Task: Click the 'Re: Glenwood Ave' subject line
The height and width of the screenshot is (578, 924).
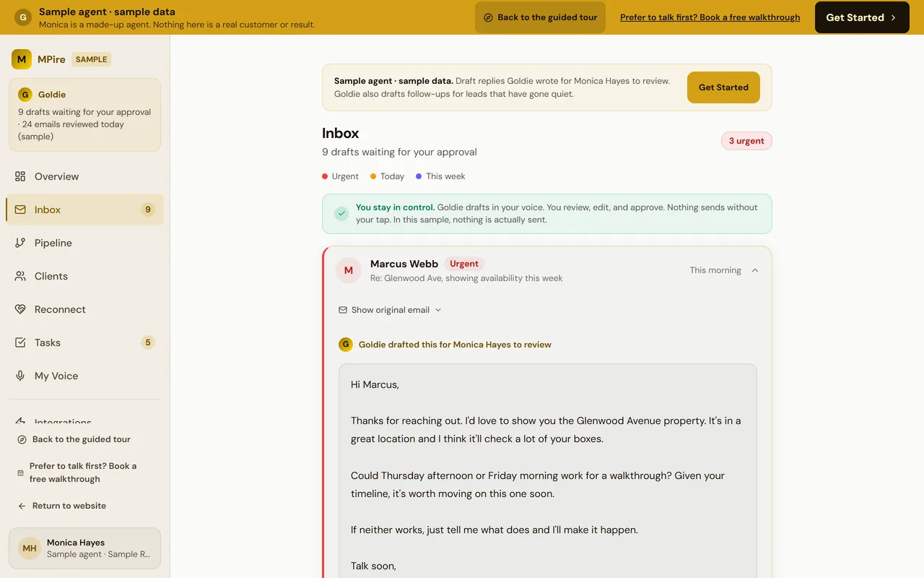Action: 466,278
